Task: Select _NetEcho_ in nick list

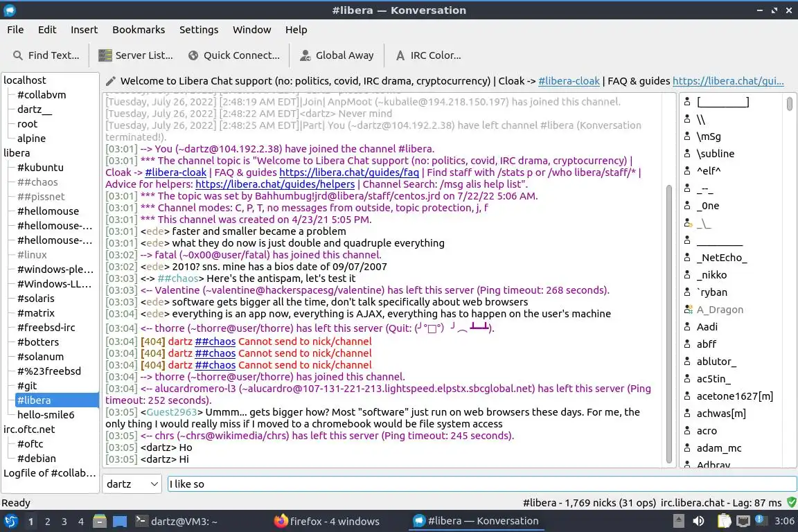Action: tap(722, 258)
